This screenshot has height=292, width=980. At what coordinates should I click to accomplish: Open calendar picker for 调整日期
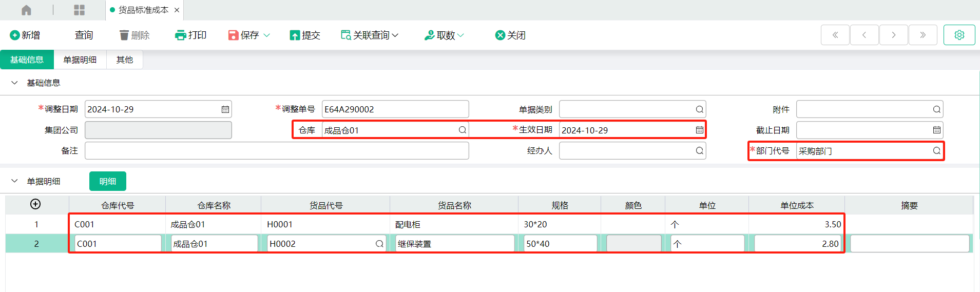coord(225,109)
